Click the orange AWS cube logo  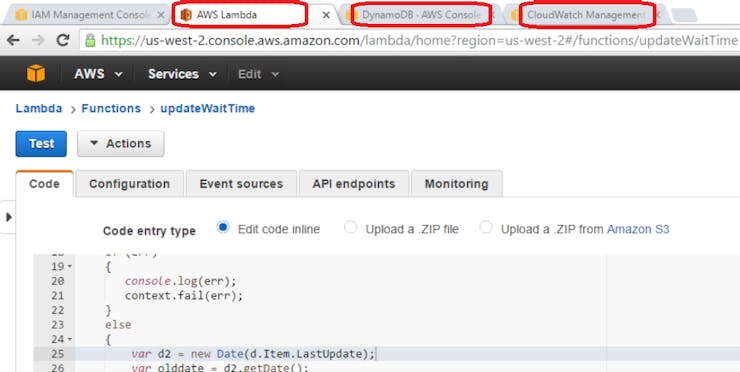coord(36,74)
